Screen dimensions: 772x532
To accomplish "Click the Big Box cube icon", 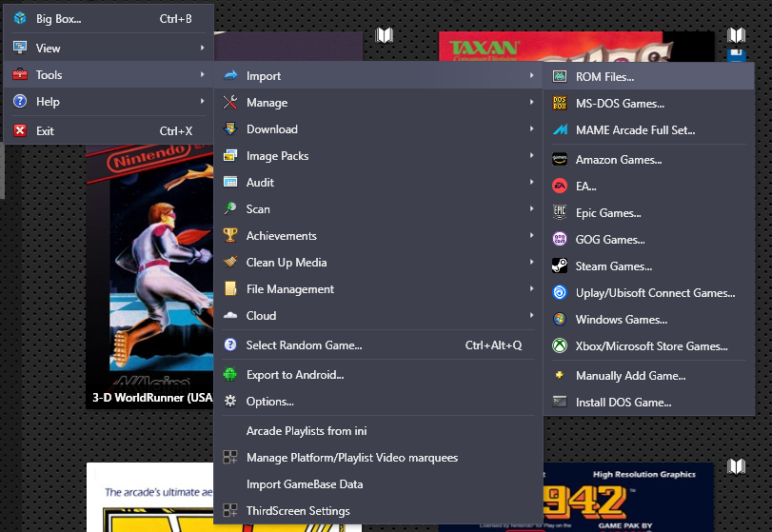I will (x=20, y=18).
